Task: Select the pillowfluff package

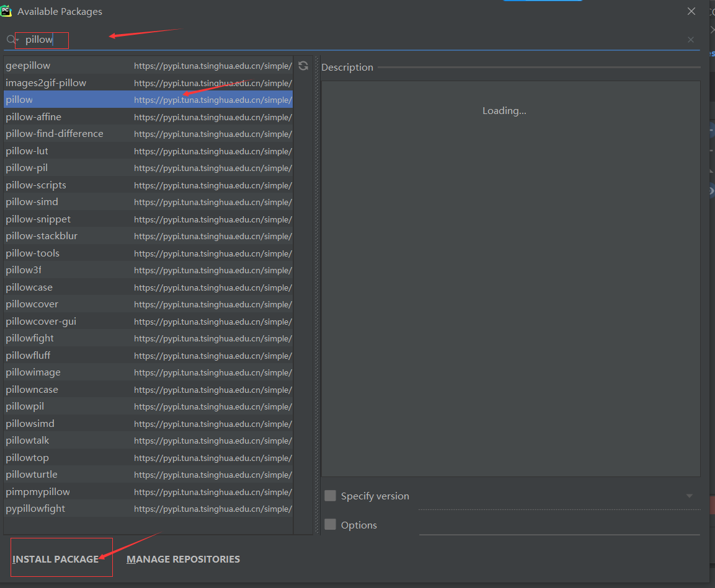Action: pyautogui.click(x=148, y=356)
